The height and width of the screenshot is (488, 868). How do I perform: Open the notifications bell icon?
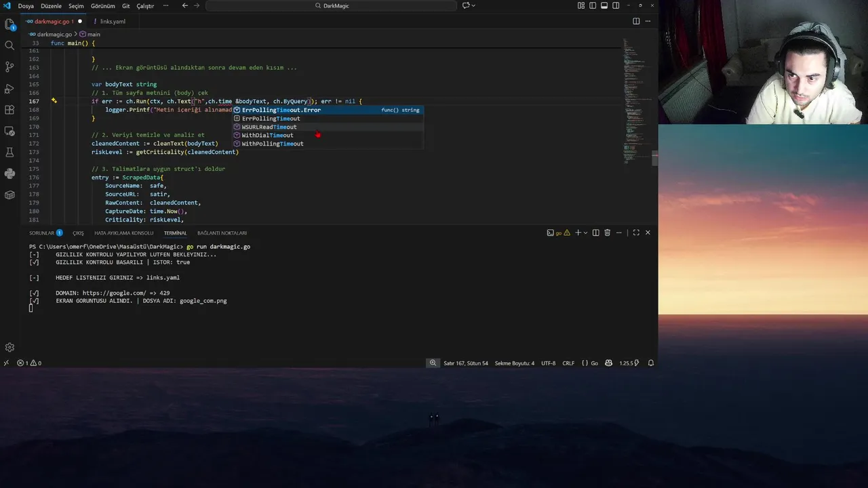point(651,363)
